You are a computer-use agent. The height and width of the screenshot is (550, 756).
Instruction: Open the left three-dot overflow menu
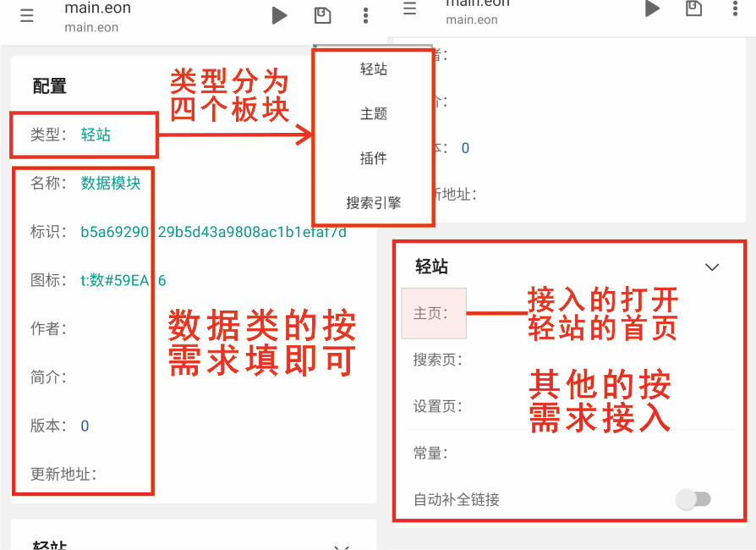point(365,15)
